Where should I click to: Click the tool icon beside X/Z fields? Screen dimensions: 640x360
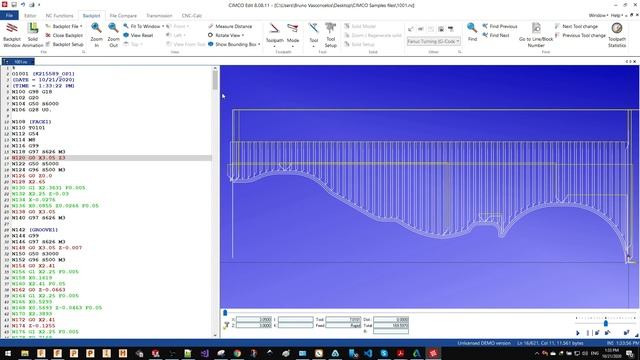226,325
